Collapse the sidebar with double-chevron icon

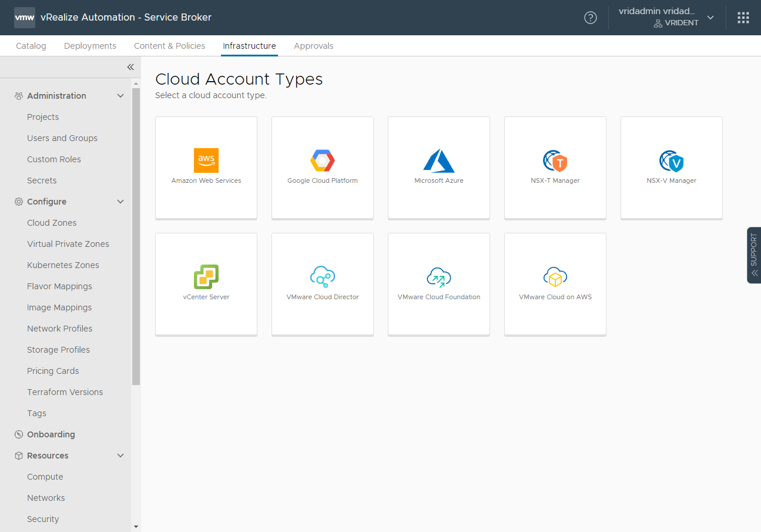point(130,67)
